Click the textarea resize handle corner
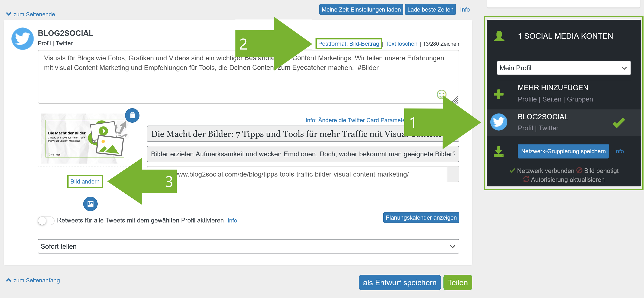644x298 pixels. [x=455, y=100]
